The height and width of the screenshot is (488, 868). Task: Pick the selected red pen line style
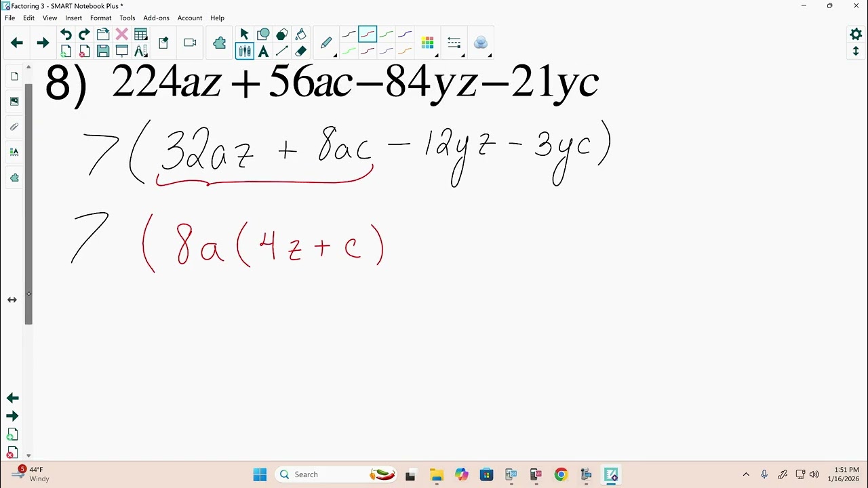368,34
